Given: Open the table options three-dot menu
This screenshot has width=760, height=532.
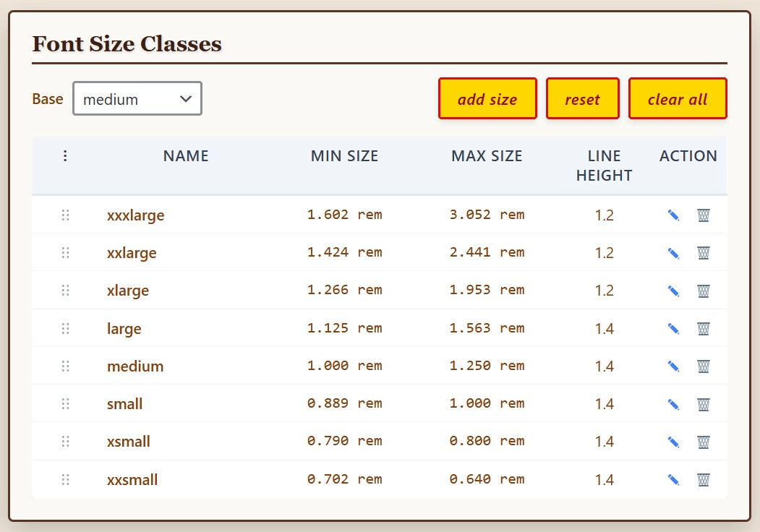Looking at the screenshot, I should [65, 155].
